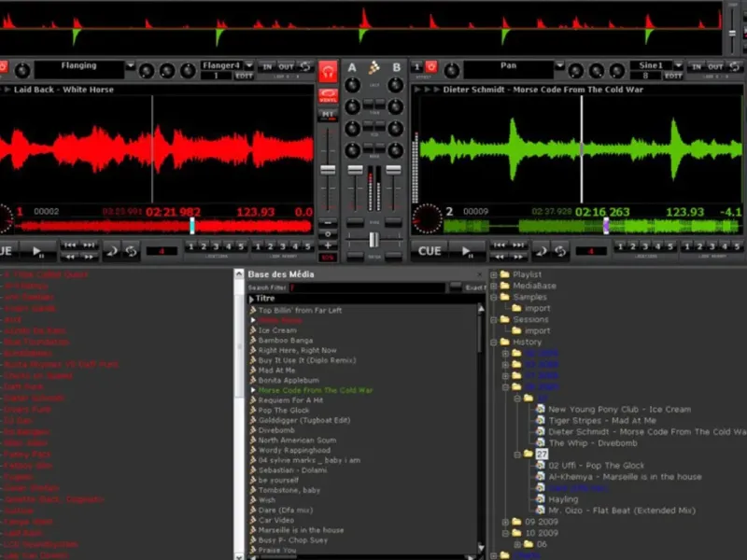Toggle the red Vinyl mode button
This screenshot has width=747, height=560.
click(x=328, y=95)
